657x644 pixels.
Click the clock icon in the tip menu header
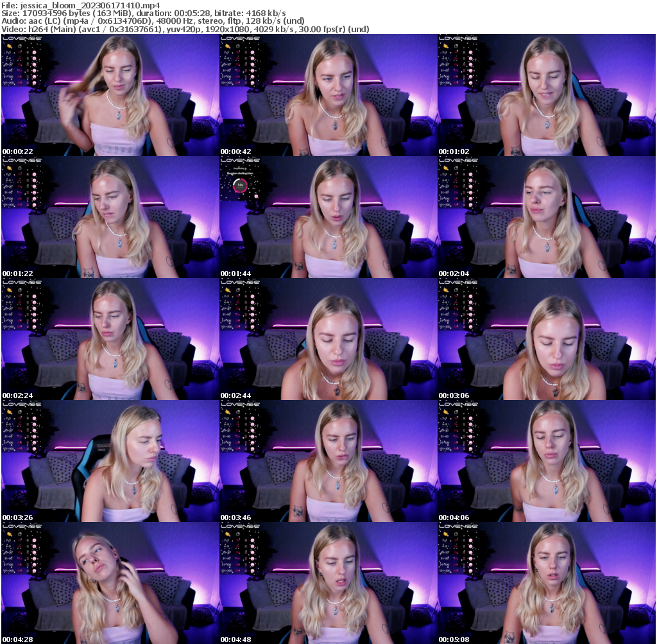tap(19, 46)
